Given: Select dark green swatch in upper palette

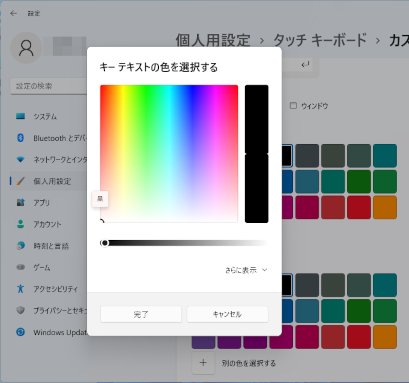Looking at the screenshot, I should click(x=359, y=182).
